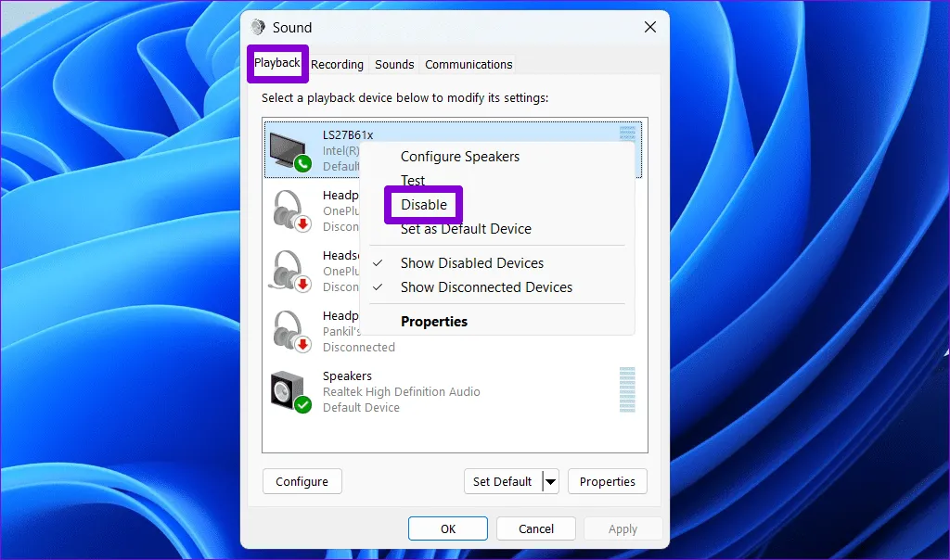This screenshot has width=950, height=560.
Task: Close the Sound dialog window
Action: 650,28
